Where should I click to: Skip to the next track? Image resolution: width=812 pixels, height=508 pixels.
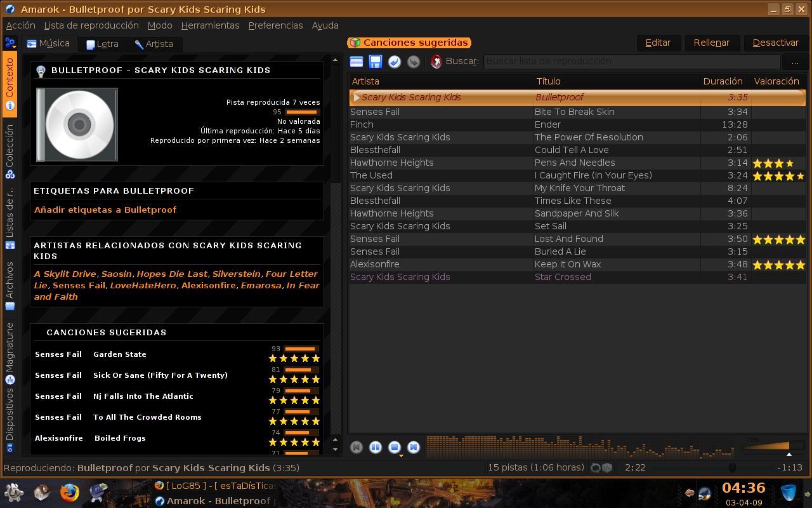pyautogui.click(x=414, y=447)
